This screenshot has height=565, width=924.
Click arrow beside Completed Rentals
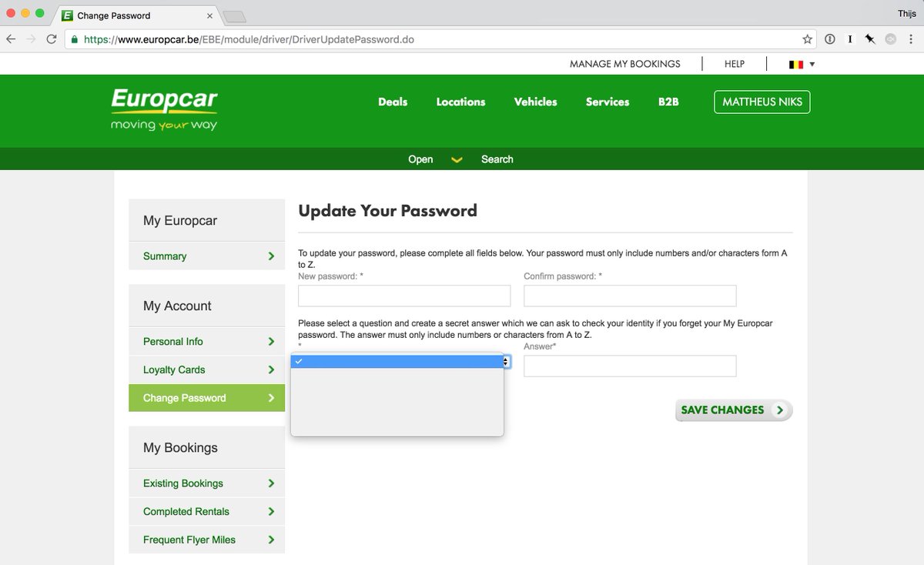tap(271, 511)
